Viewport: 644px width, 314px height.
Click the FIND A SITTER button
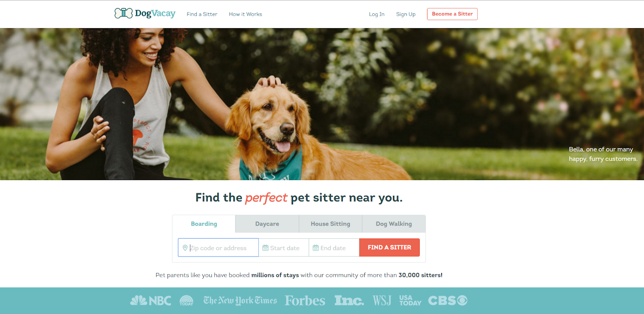[389, 248]
